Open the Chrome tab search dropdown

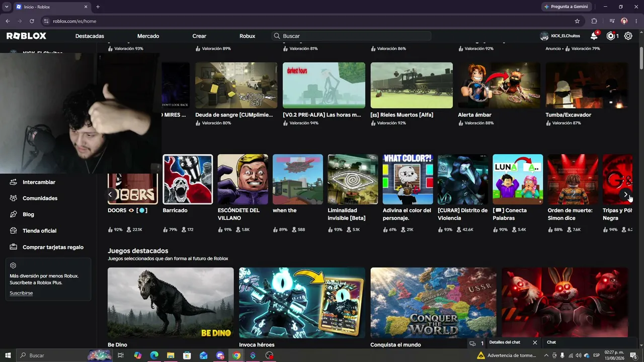pyautogui.click(x=7, y=7)
